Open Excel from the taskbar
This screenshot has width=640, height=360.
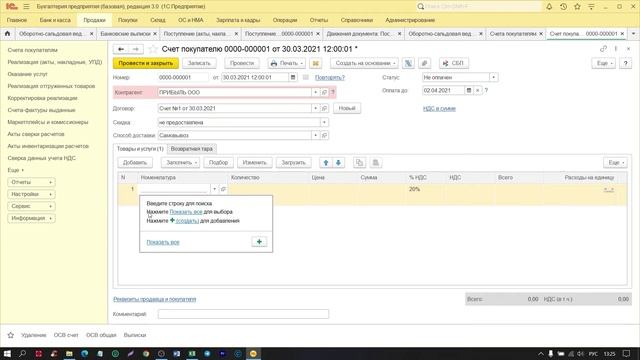(192, 353)
